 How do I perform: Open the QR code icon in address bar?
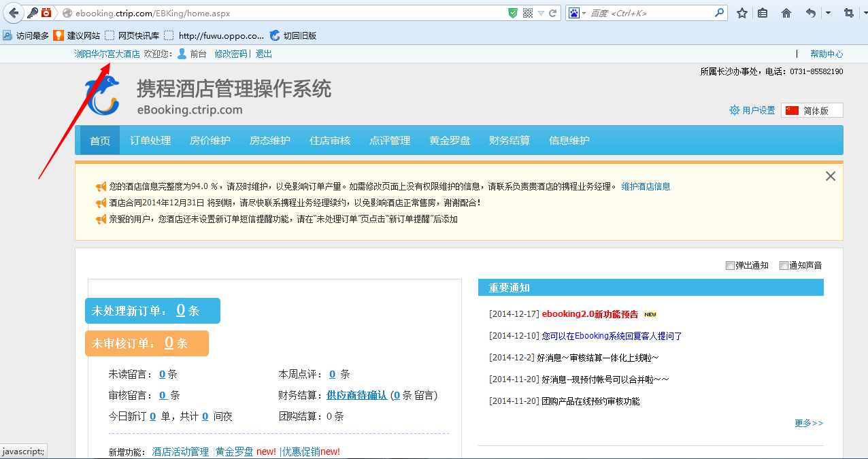tap(528, 13)
